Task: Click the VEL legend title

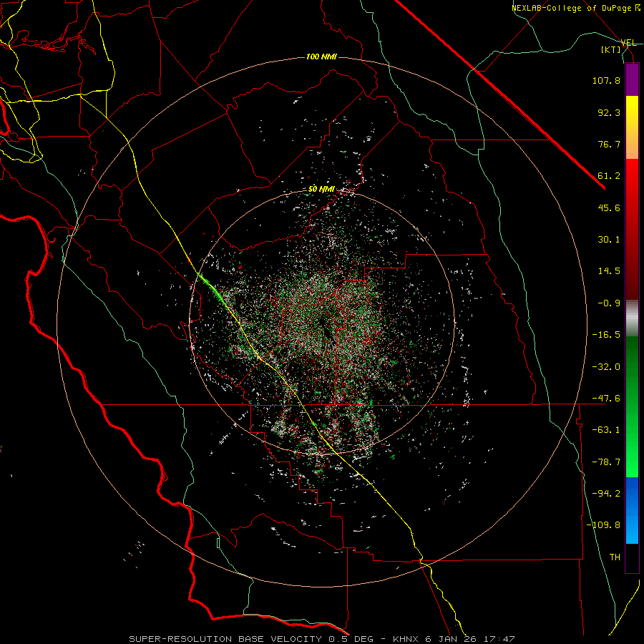Action: pyautogui.click(x=629, y=43)
